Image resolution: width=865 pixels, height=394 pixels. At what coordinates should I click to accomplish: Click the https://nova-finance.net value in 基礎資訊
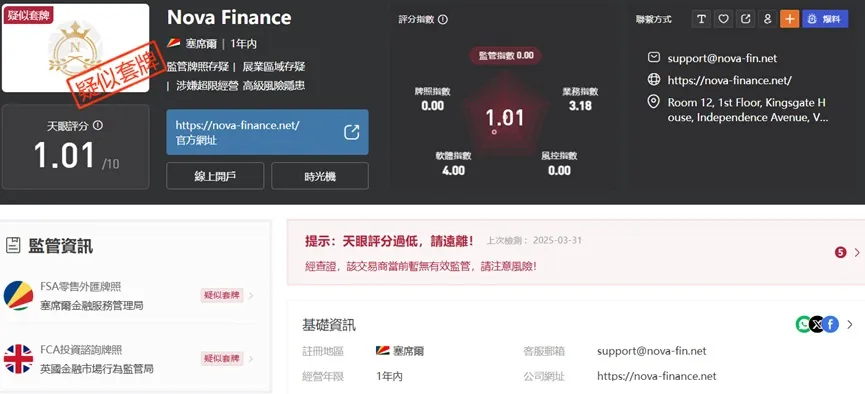[x=656, y=376]
